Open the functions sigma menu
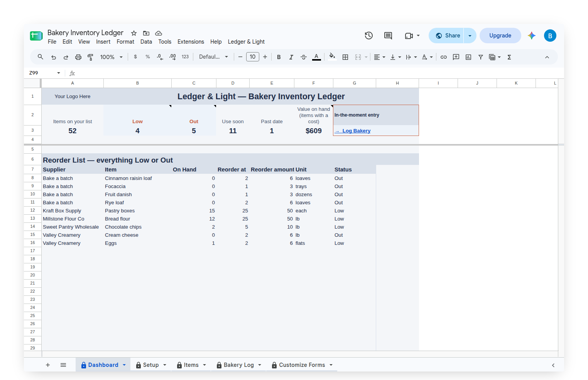This screenshot has height=380, width=588. (x=509, y=57)
